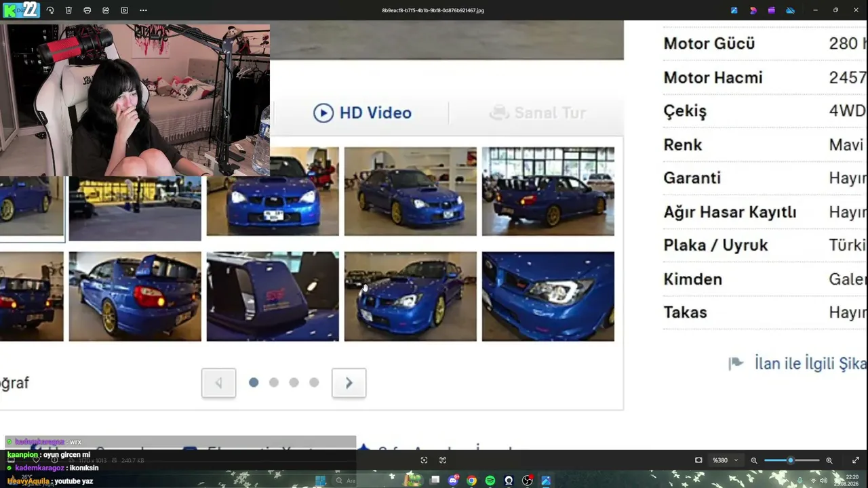
Task: Rotate the image in Photos toolbar
Action: (x=50, y=10)
